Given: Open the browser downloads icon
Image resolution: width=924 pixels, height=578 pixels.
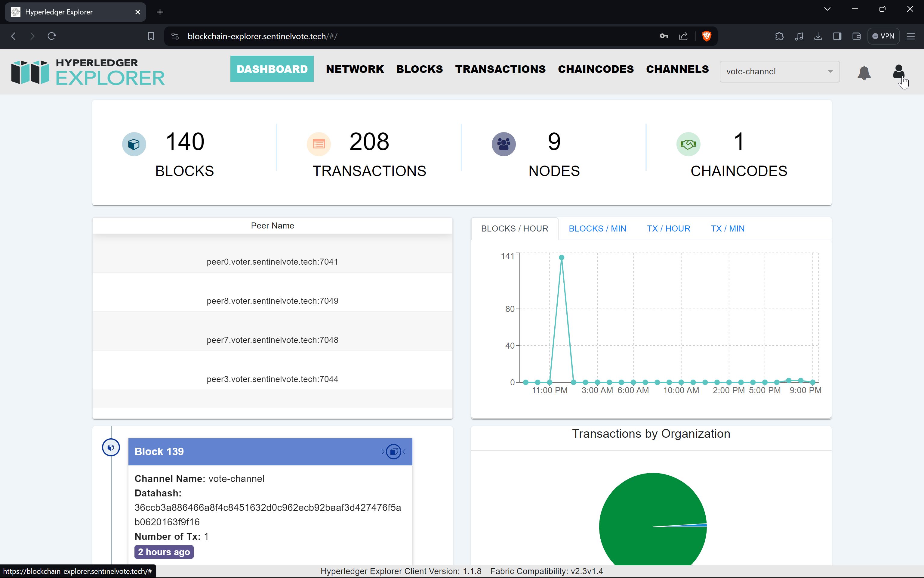Looking at the screenshot, I should [818, 36].
